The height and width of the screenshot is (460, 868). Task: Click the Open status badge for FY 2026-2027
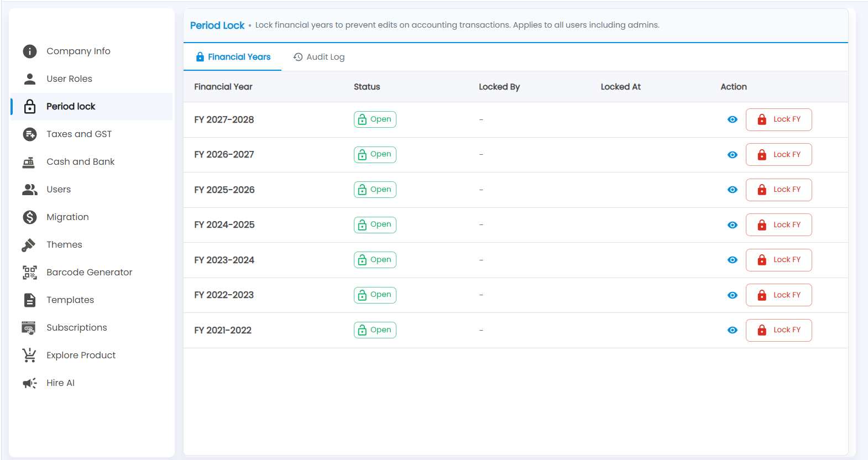point(375,155)
